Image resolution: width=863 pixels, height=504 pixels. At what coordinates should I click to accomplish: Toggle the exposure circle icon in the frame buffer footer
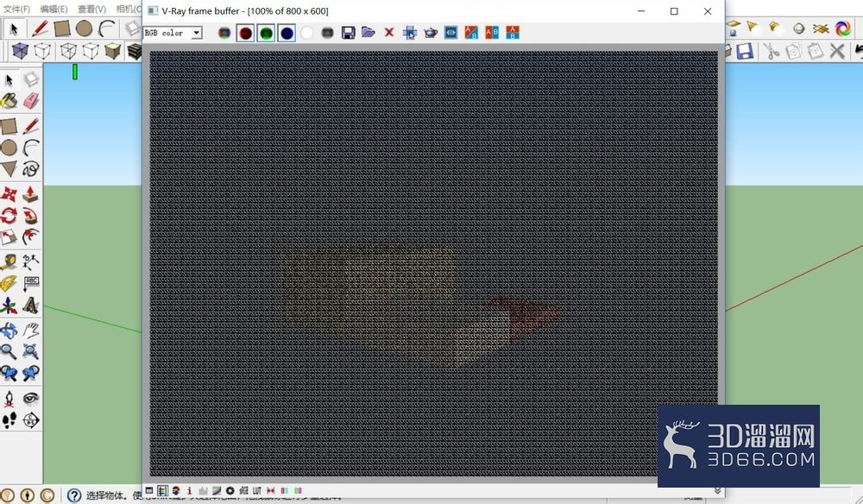pyautogui.click(x=230, y=490)
